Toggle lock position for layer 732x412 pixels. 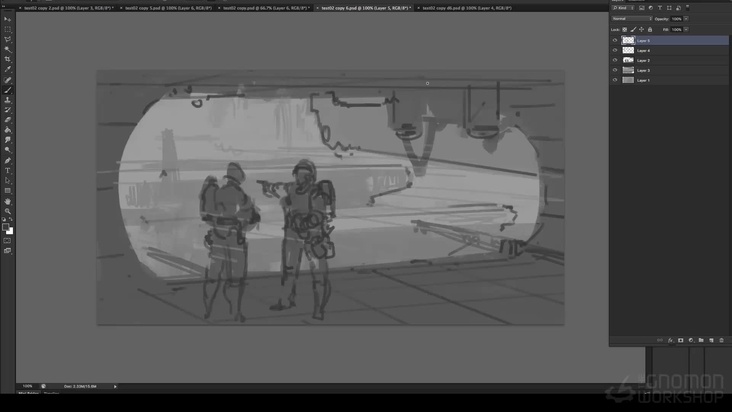(641, 29)
